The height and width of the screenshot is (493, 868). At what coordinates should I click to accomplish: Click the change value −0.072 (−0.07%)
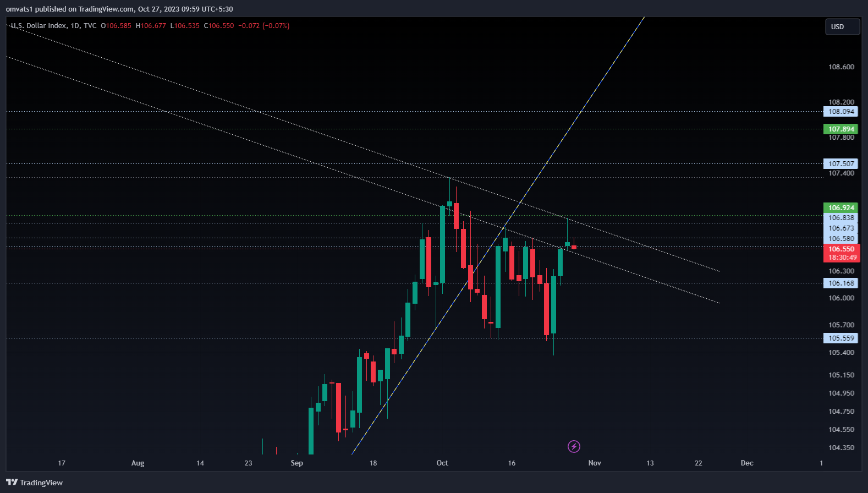click(264, 26)
